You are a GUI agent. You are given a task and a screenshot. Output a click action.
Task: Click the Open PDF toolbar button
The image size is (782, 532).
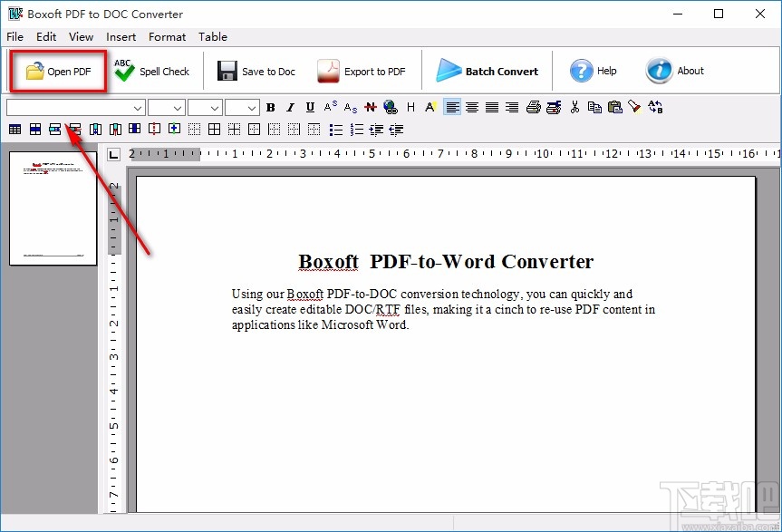tap(58, 72)
